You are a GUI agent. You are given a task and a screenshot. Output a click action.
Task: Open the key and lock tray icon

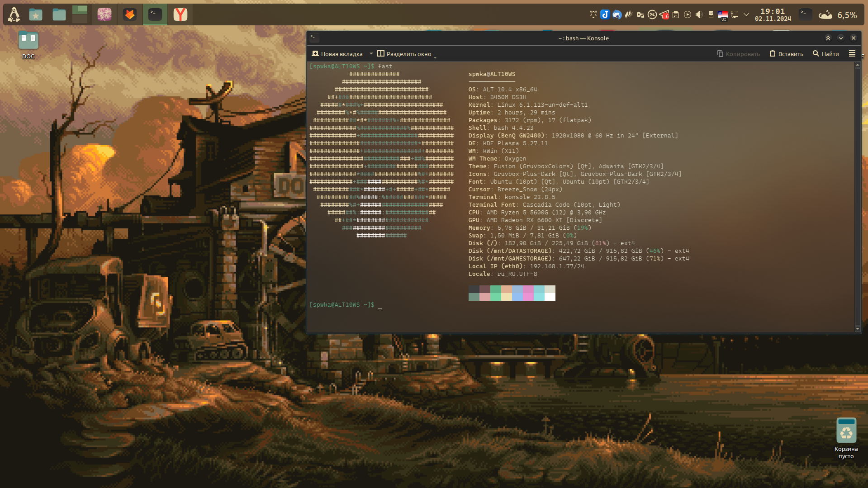640,14
